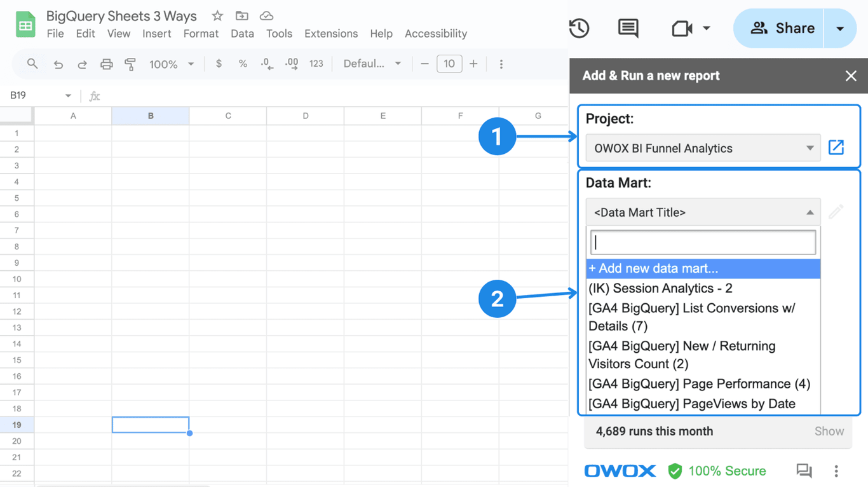Image resolution: width=868 pixels, height=487 pixels.
Task: Click the document title BigQuery Sheets 3 Ways
Action: tap(121, 16)
